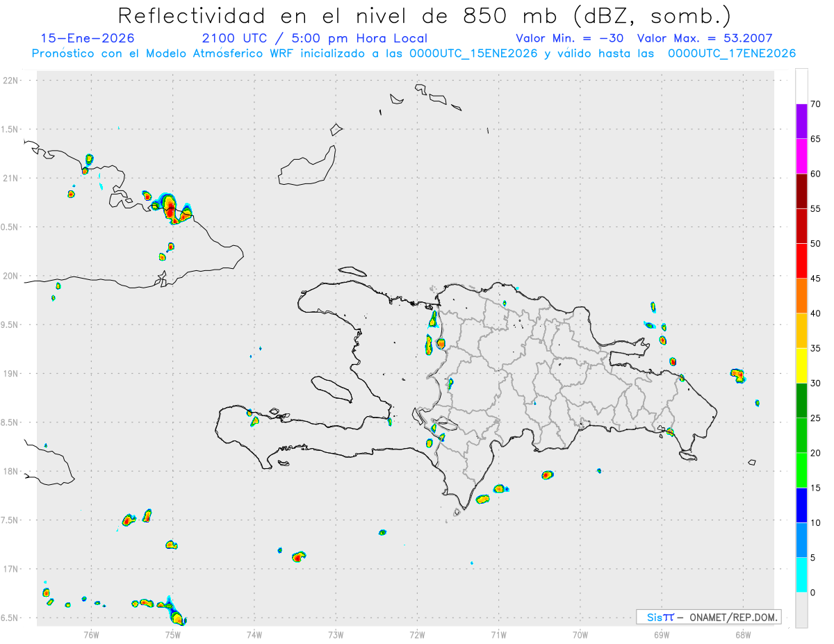
Task: Click the colorbar tick label 25
Action: pos(815,418)
